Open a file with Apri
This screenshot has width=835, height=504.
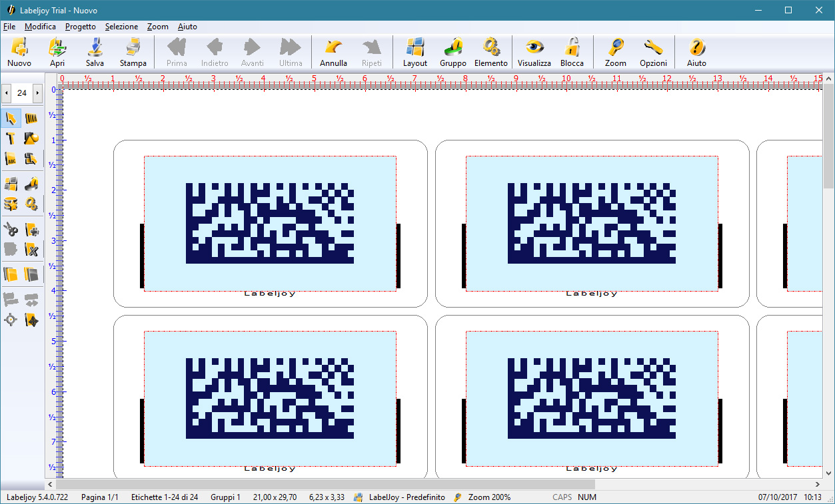(57, 53)
